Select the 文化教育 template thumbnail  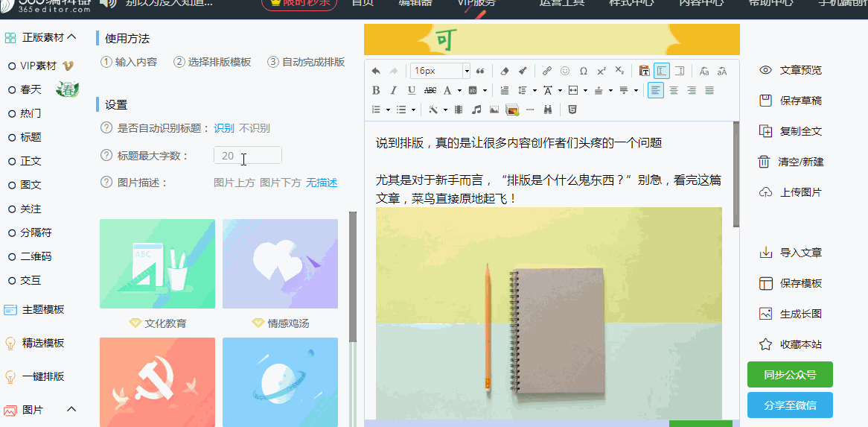(157, 264)
